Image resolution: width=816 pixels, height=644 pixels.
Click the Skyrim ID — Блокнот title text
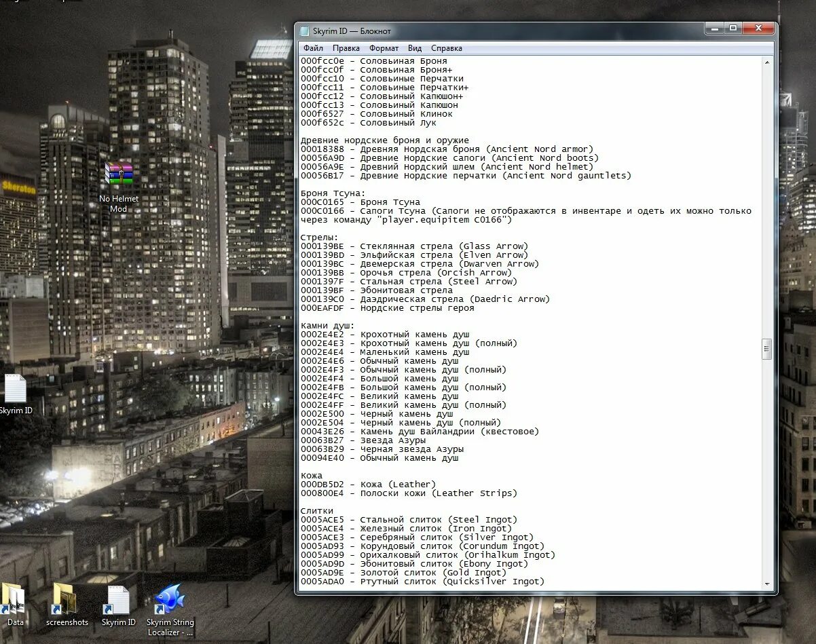(352, 31)
